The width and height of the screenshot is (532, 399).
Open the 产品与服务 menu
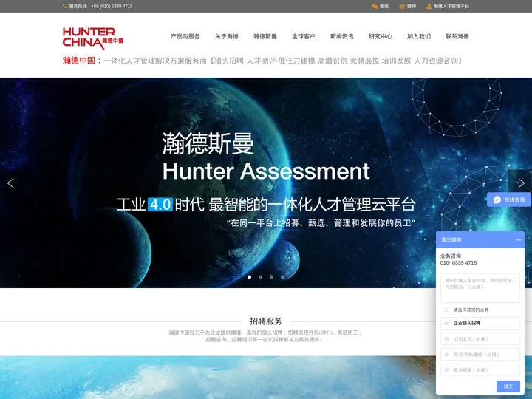pos(185,36)
